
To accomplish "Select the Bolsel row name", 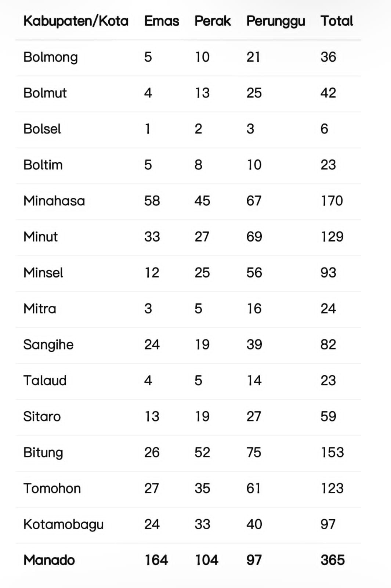I will pyautogui.click(x=42, y=129).
